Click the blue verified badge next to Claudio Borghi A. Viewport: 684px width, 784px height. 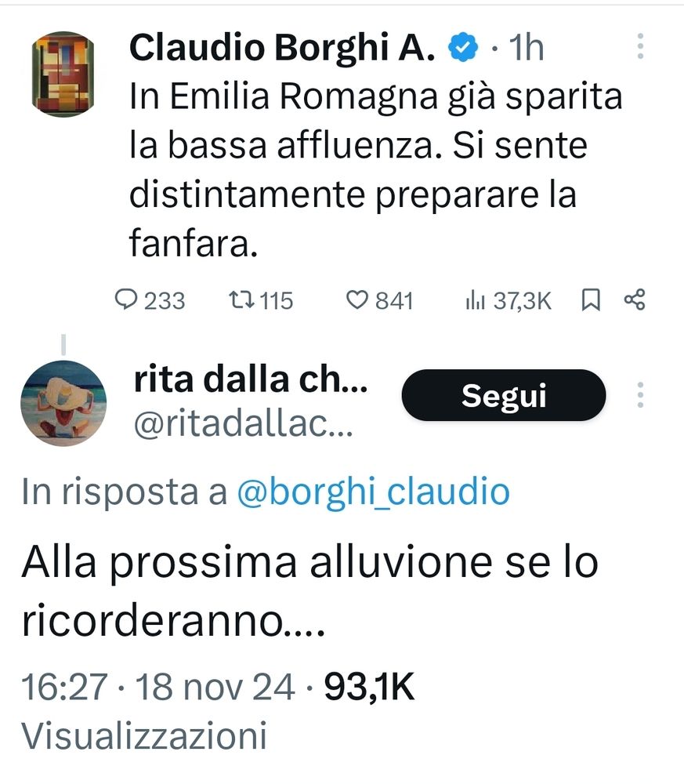[x=463, y=47]
